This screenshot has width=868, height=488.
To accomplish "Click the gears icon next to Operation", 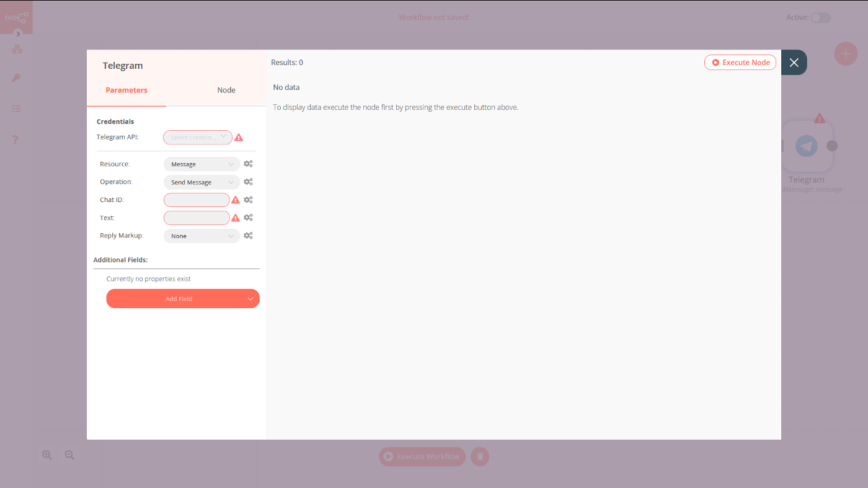I will pos(248,182).
